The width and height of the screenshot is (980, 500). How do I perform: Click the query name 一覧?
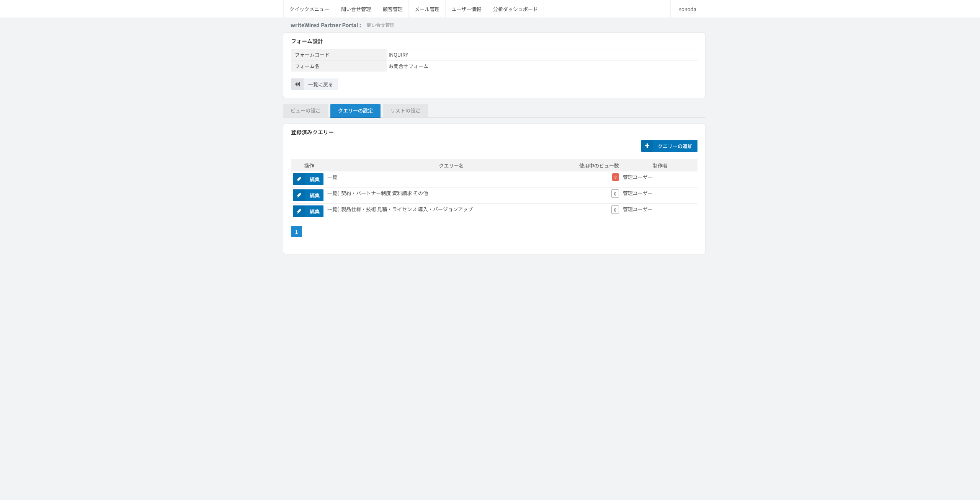coord(332,177)
